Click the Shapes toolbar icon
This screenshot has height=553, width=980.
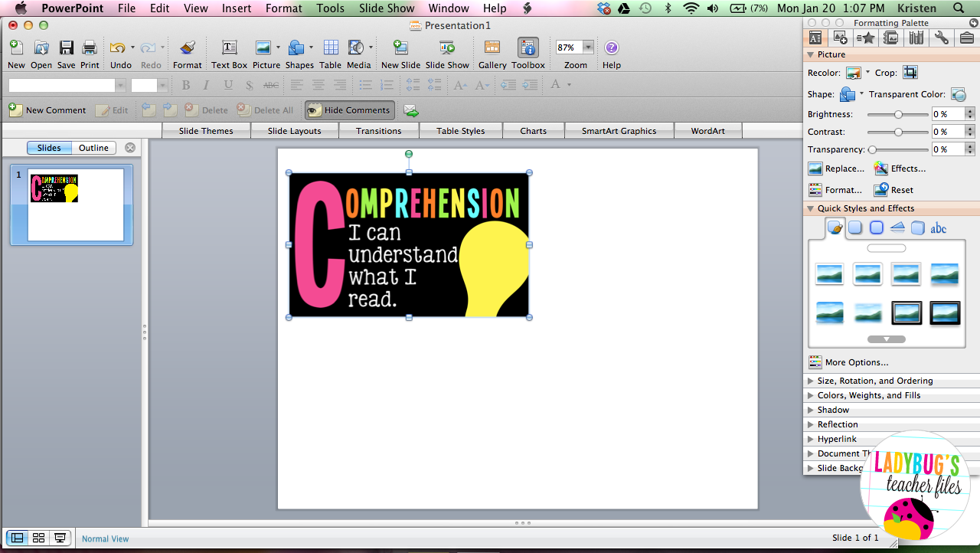(296, 48)
